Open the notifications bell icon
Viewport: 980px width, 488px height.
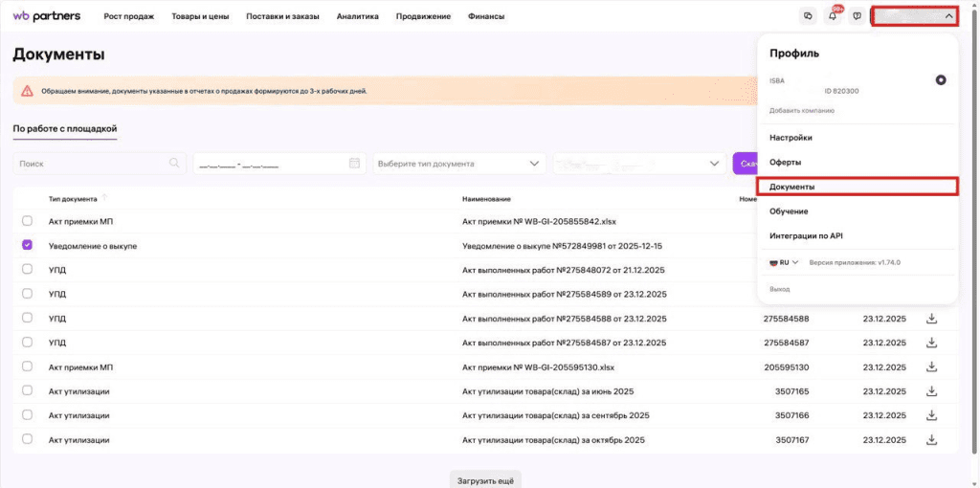(x=833, y=16)
